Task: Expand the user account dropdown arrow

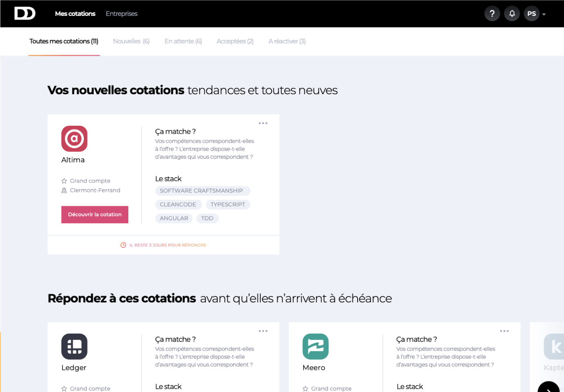Action: (544, 14)
